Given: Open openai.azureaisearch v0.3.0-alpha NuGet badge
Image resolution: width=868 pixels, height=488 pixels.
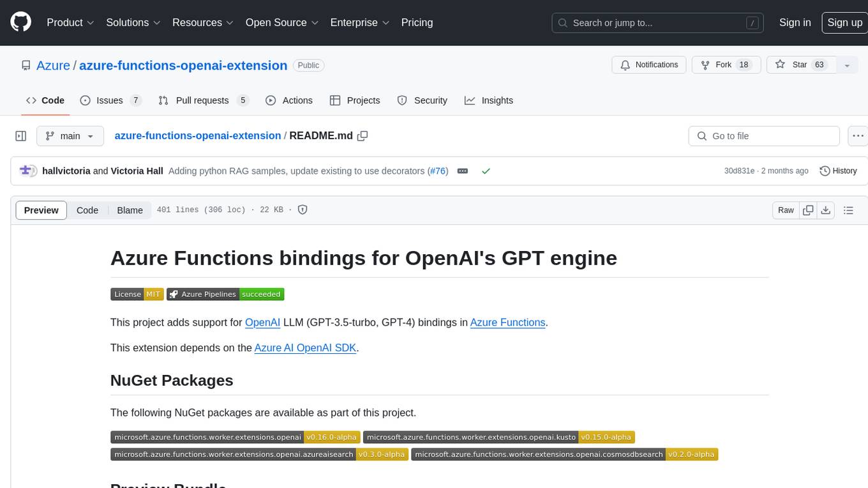Looking at the screenshot, I should click(x=259, y=455).
